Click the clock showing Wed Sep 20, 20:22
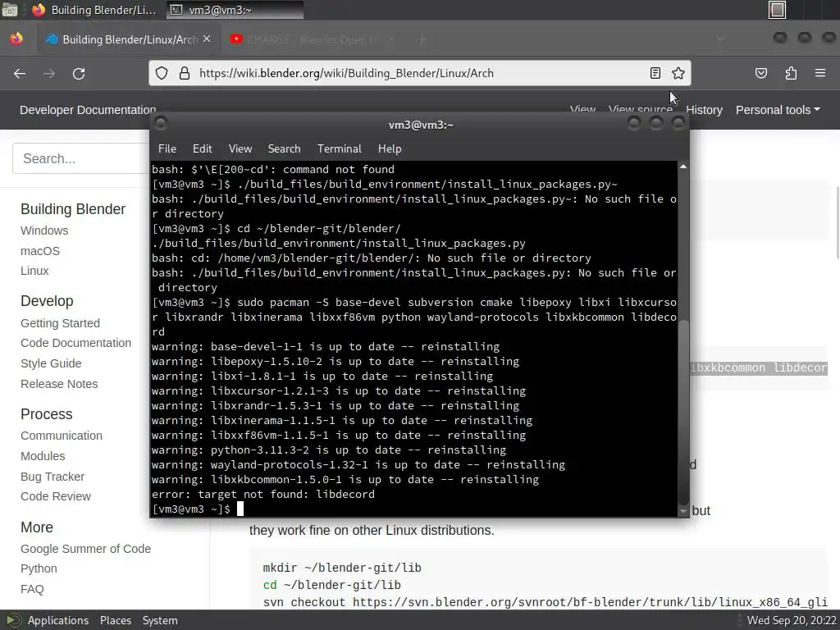The height and width of the screenshot is (630, 840). (792, 620)
